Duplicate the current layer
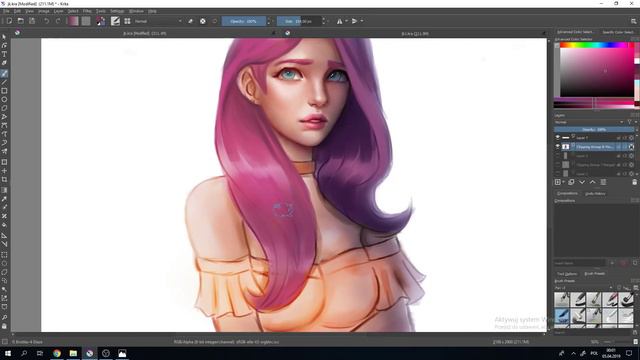 click(571, 182)
